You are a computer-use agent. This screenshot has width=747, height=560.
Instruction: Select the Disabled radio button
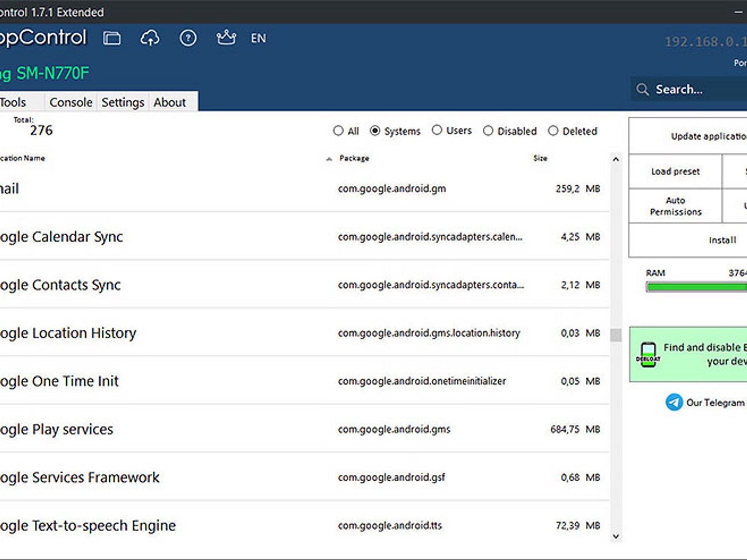tap(488, 131)
